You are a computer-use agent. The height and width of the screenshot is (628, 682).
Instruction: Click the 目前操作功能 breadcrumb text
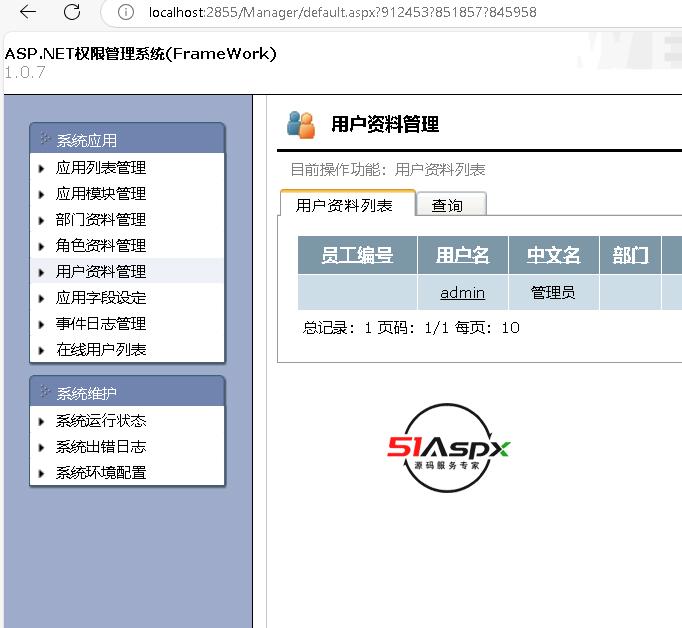tap(388, 170)
